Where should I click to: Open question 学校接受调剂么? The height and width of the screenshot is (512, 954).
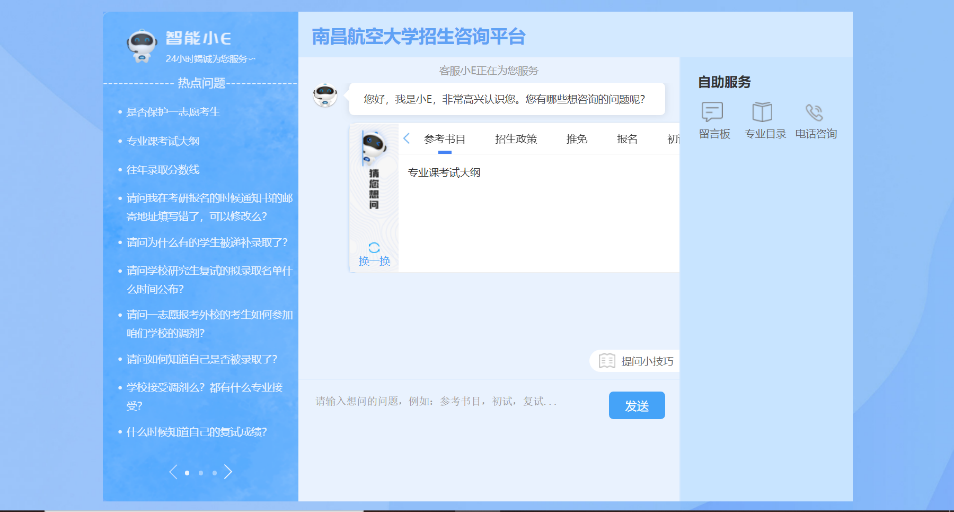click(204, 396)
